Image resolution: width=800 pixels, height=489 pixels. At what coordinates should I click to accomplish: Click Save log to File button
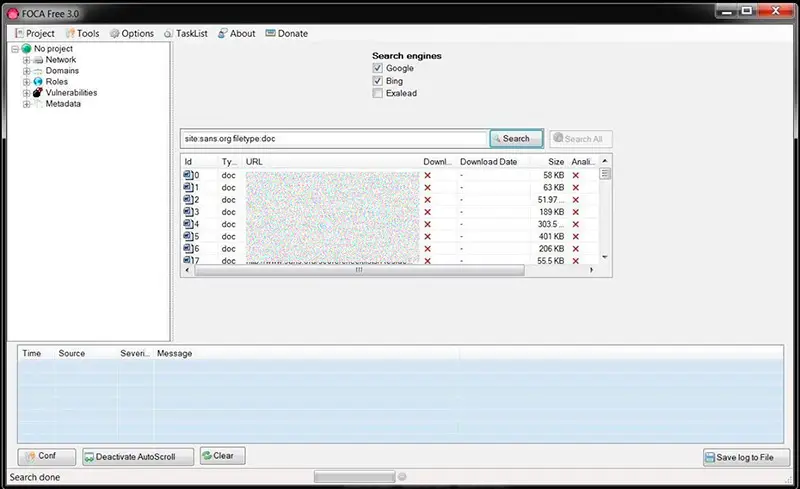click(x=746, y=457)
